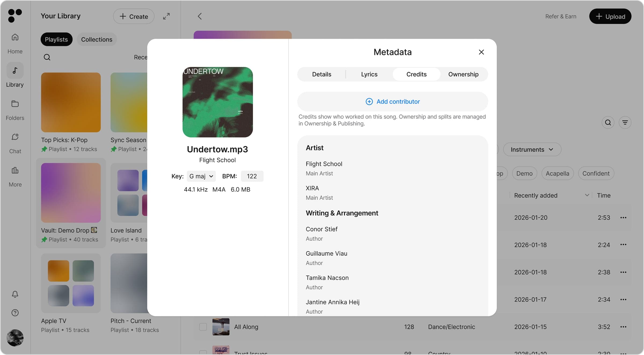Open options for All Along track
Viewport: 644px width, 355px height.
[x=623, y=327]
